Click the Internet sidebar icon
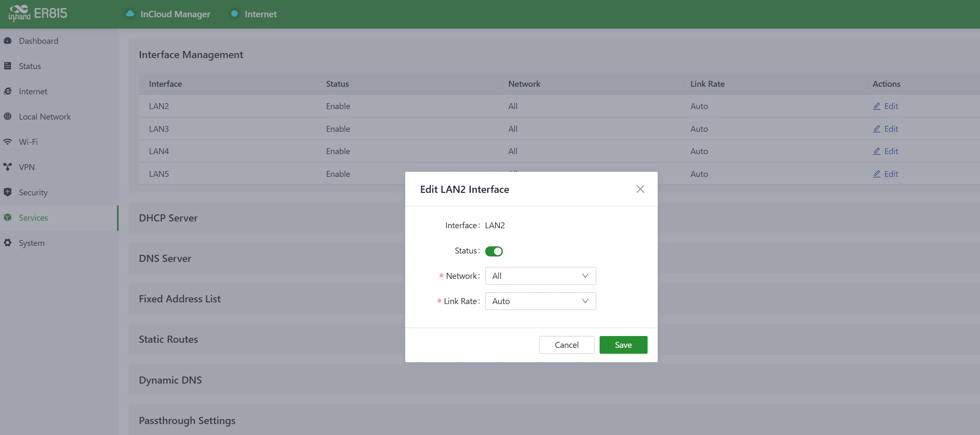The width and height of the screenshot is (980, 435). pyautogui.click(x=8, y=91)
